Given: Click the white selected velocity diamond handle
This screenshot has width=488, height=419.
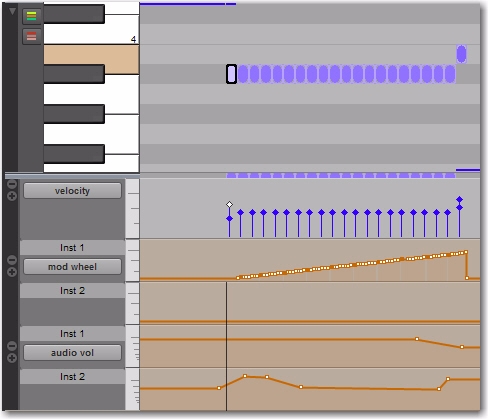Looking at the screenshot, I should click(x=229, y=204).
